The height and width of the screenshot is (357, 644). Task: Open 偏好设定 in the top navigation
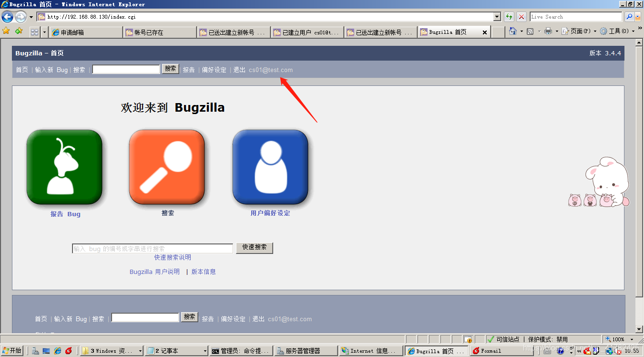[214, 70]
